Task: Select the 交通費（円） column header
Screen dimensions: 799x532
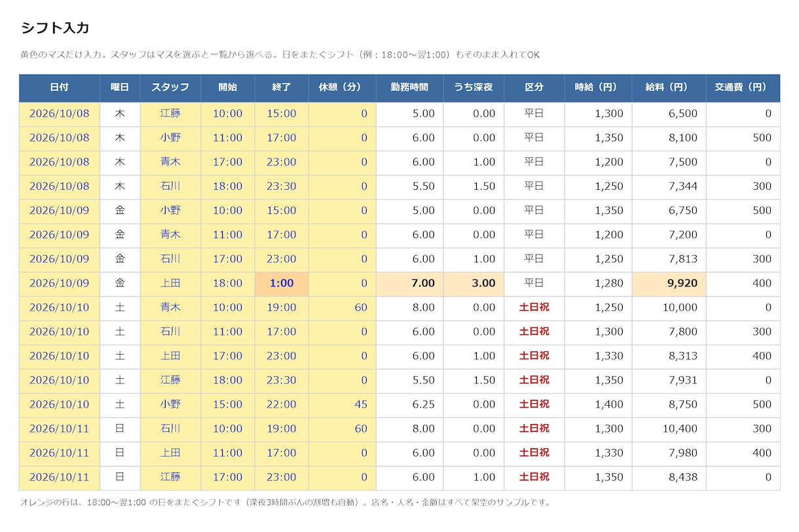Action: 743,88
